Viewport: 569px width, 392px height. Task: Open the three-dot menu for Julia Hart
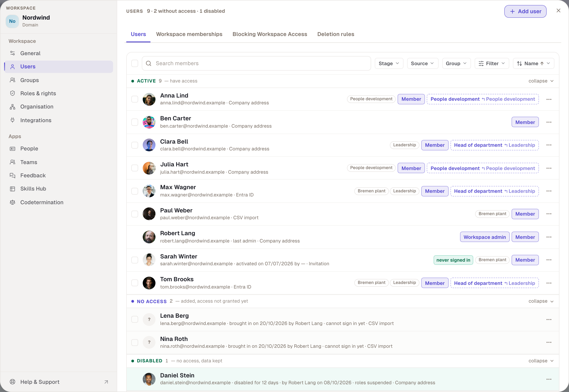coord(549,168)
